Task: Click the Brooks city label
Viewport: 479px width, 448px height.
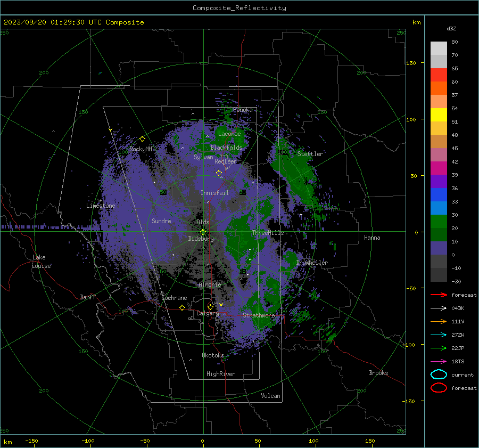Action: click(378, 373)
